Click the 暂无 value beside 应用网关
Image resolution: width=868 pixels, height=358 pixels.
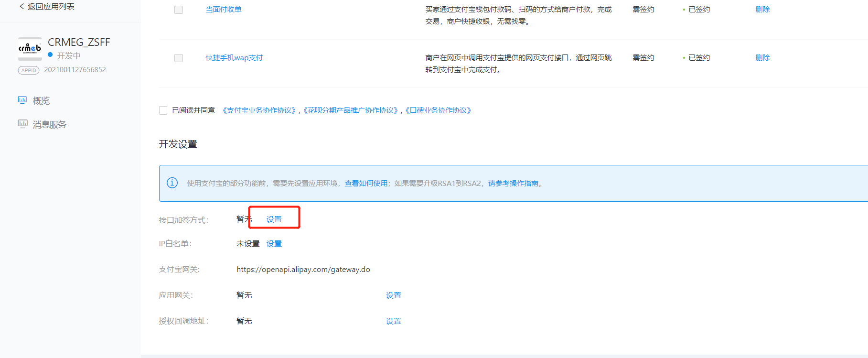[x=244, y=295]
